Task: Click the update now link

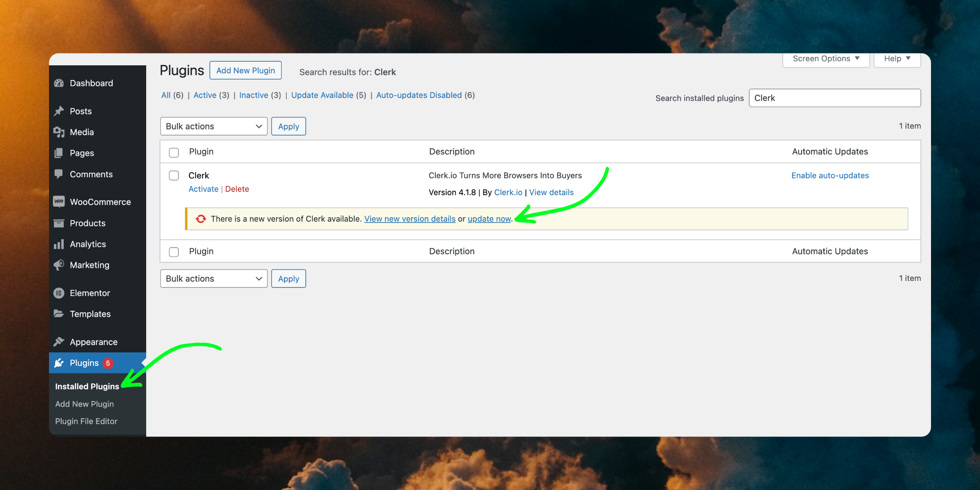Action: pos(489,219)
